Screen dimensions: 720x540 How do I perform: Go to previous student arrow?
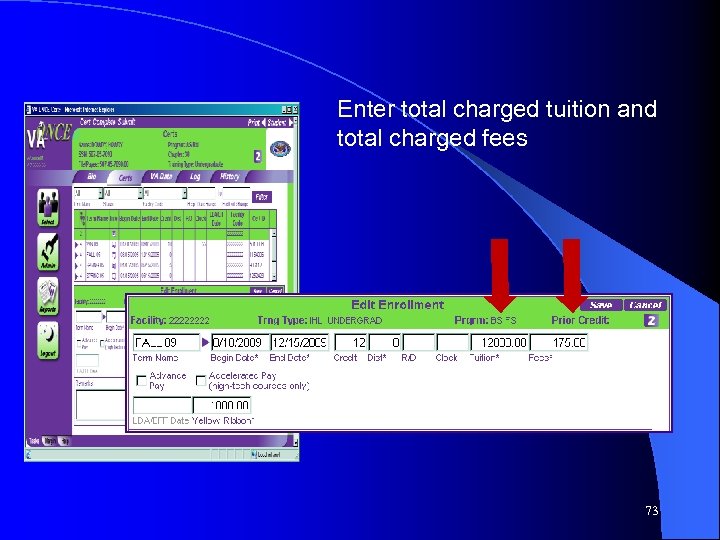264,123
